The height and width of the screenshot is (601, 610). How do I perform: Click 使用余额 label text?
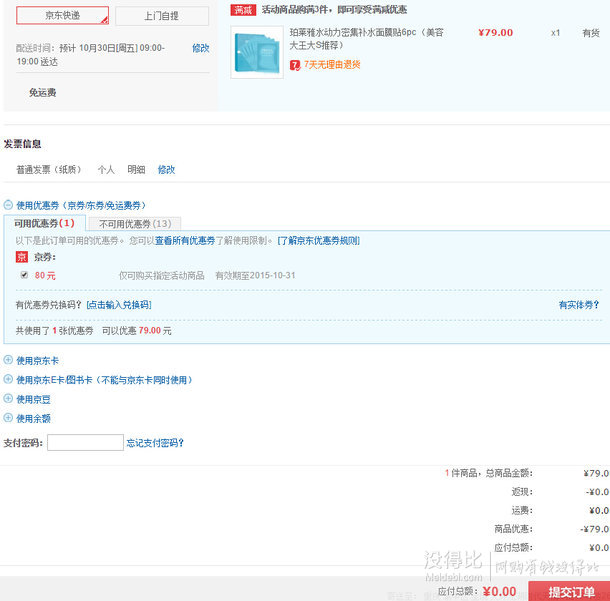pyautogui.click(x=33, y=419)
